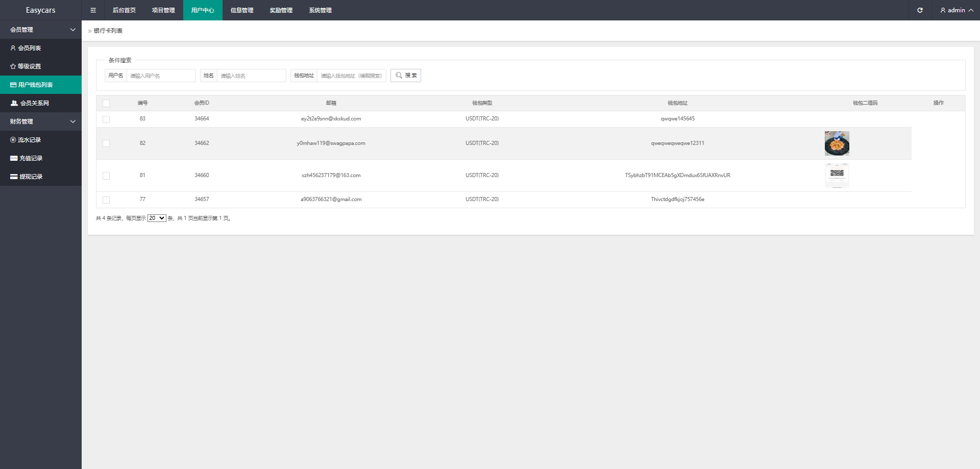Viewport: 980px width, 469px height.
Task: Open the admin user menu
Action: 957,10
